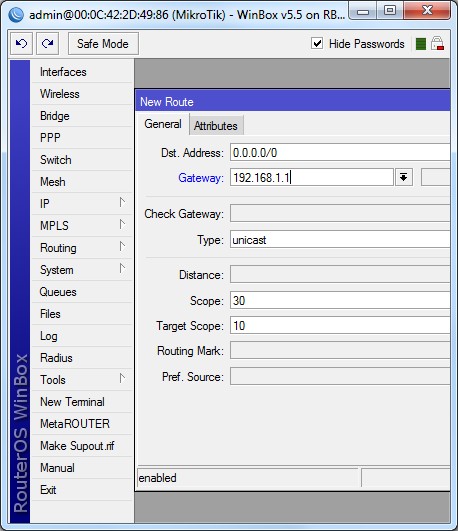Click the padlock secure connection icon
Screen dimensions: 458x531
point(437,43)
